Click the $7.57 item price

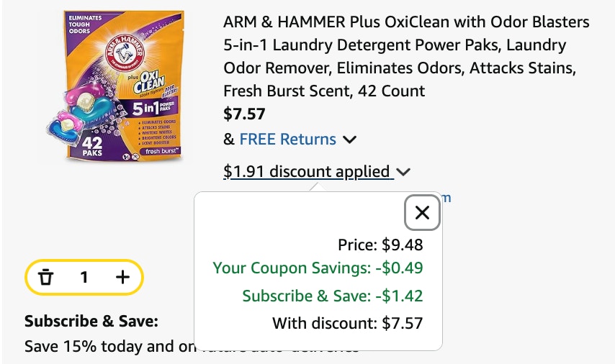pos(244,114)
